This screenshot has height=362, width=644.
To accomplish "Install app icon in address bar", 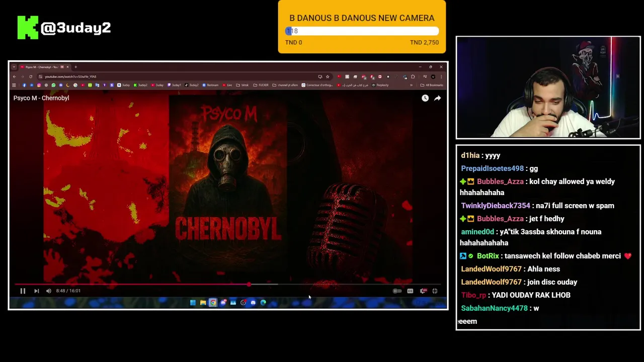I will click(320, 76).
